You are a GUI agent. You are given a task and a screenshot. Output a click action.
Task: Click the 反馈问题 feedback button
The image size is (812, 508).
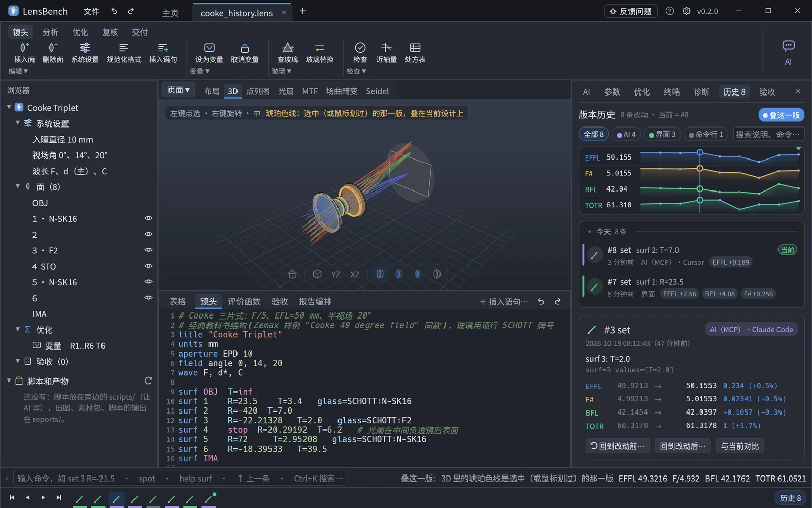(x=631, y=11)
